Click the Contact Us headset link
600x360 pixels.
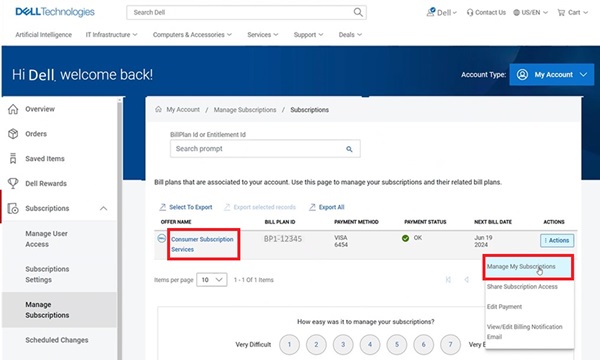pos(486,12)
